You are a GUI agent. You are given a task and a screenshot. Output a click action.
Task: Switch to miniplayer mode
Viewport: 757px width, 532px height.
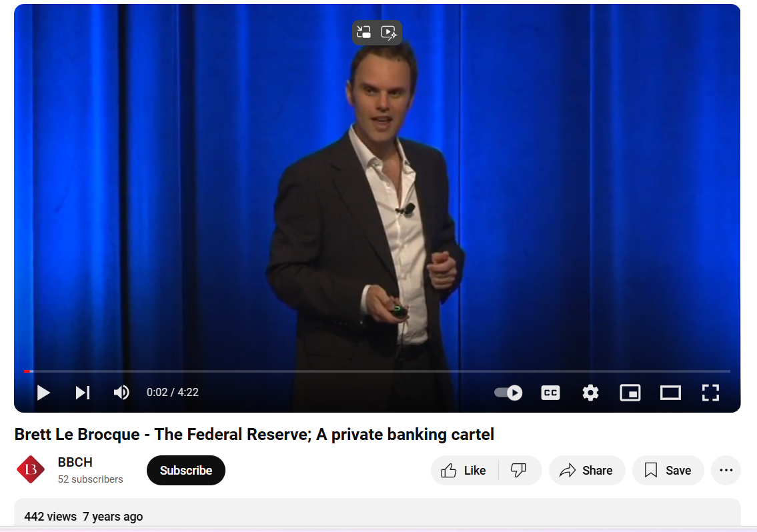pyautogui.click(x=630, y=393)
